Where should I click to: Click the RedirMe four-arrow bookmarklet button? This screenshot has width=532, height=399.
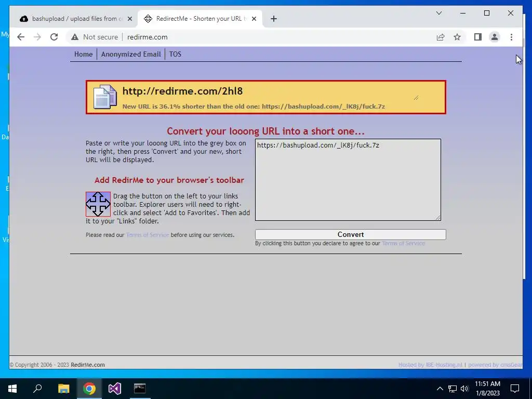98,204
